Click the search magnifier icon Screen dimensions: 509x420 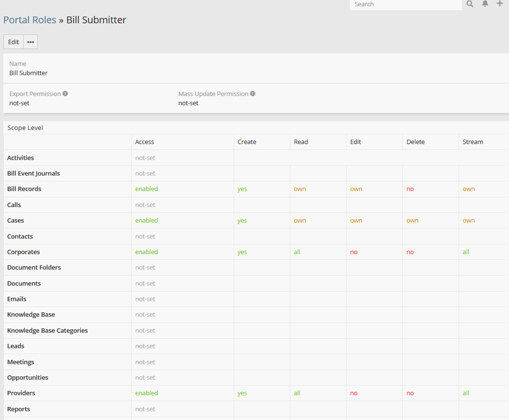(x=470, y=4)
